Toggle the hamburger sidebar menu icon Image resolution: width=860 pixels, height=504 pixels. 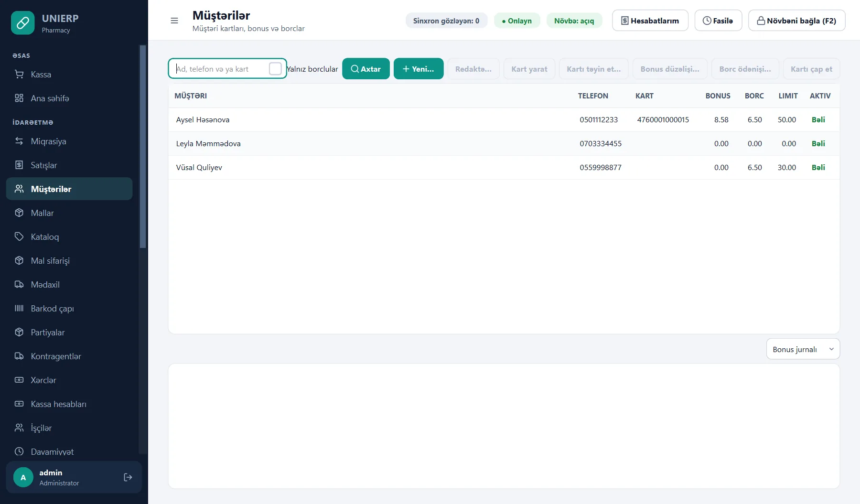174,21
